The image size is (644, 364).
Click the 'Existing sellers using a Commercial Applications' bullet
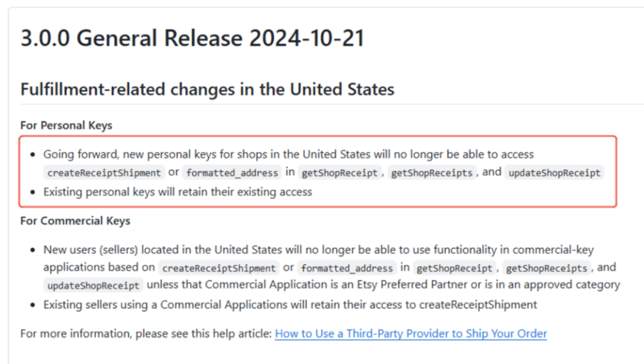click(x=290, y=305)
